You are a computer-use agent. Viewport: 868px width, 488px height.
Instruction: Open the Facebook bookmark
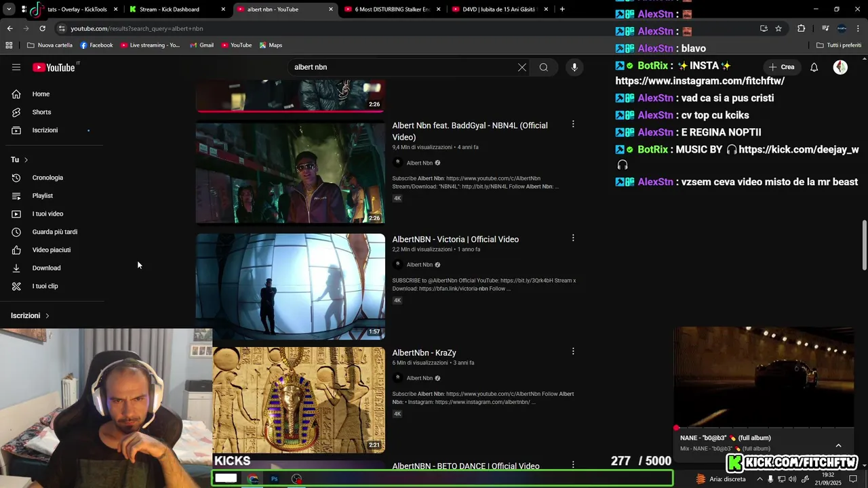point(96,45)
